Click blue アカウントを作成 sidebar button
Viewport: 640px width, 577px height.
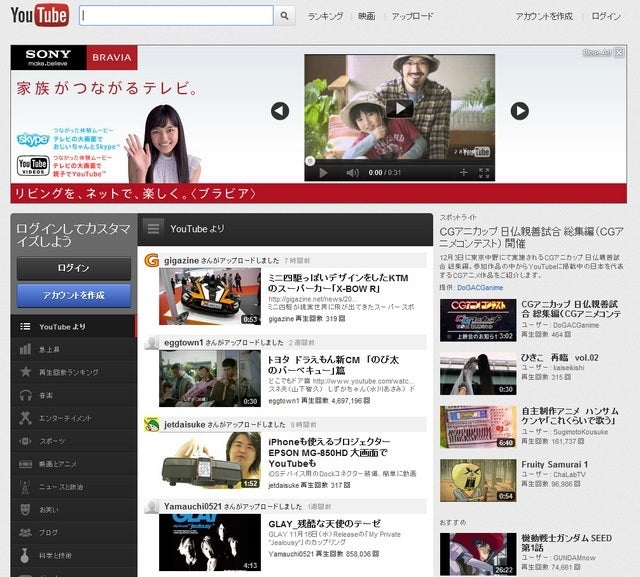(x=74, y=295)
